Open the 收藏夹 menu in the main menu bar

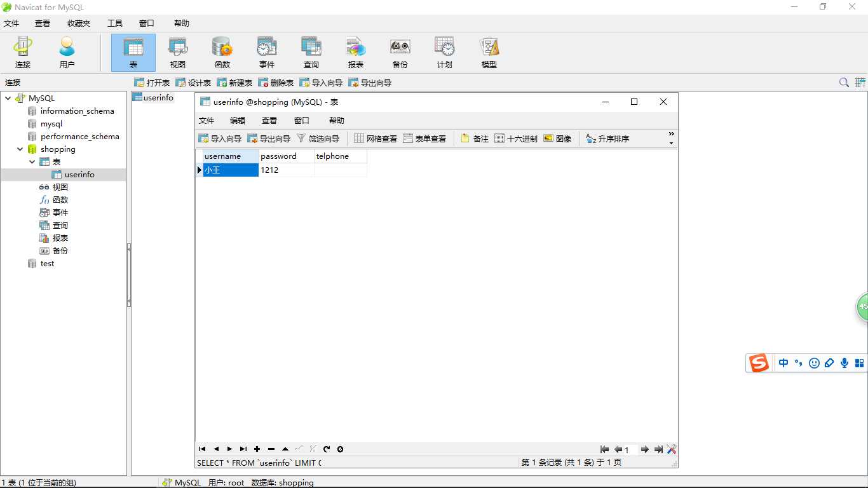(x=79, y=24)
